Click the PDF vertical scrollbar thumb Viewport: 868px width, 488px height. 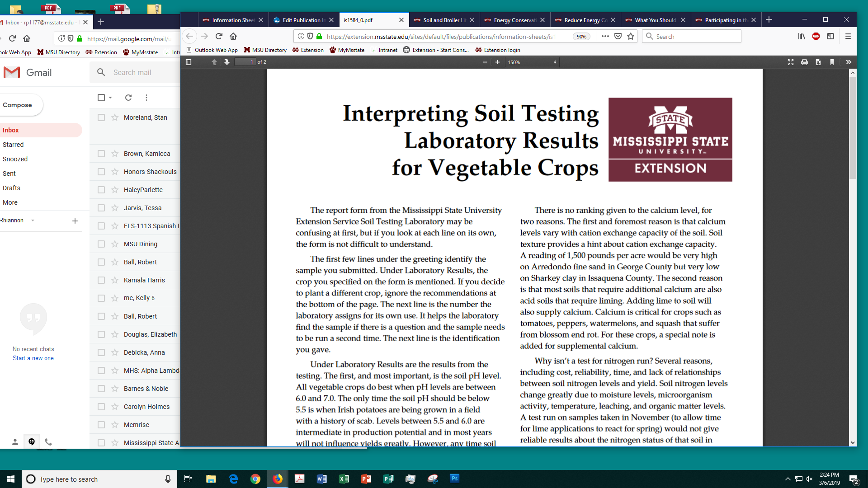[x=853, y=128]
